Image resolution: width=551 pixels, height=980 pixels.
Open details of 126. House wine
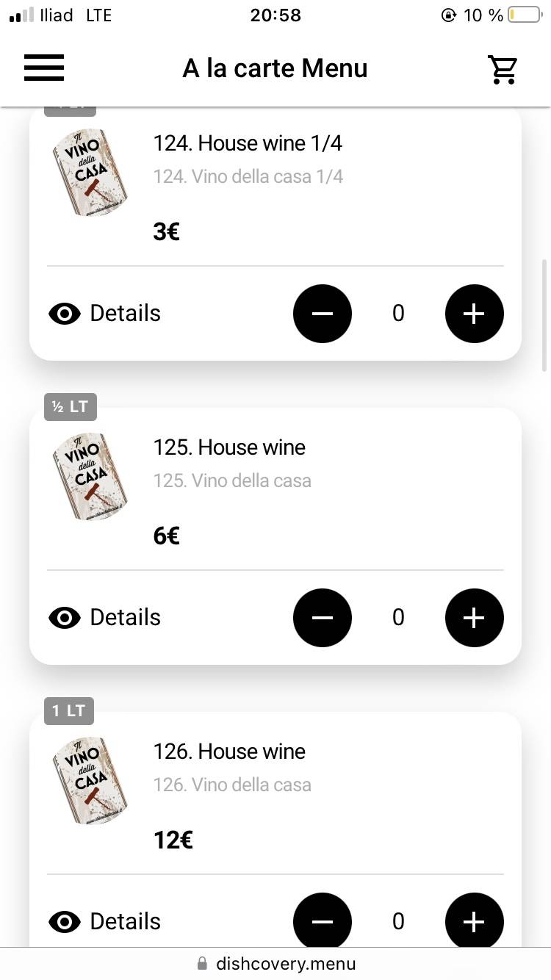pyautogui.click(x=105, y=921)
